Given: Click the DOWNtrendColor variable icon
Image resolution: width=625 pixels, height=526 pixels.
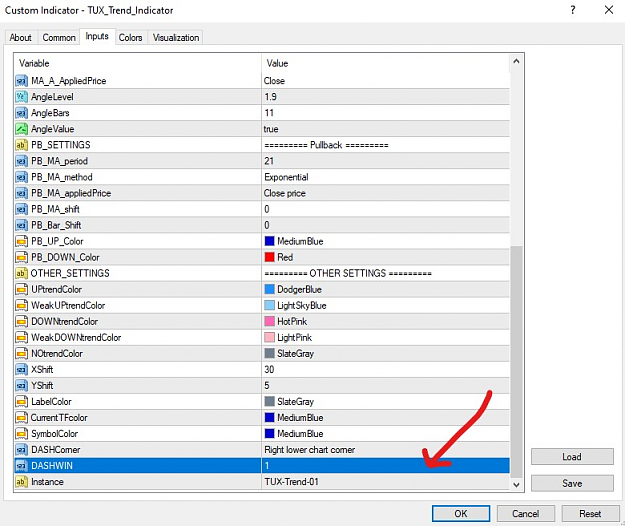Looking at the screenshot, I should pyautogui.click(x=22, y=321).
